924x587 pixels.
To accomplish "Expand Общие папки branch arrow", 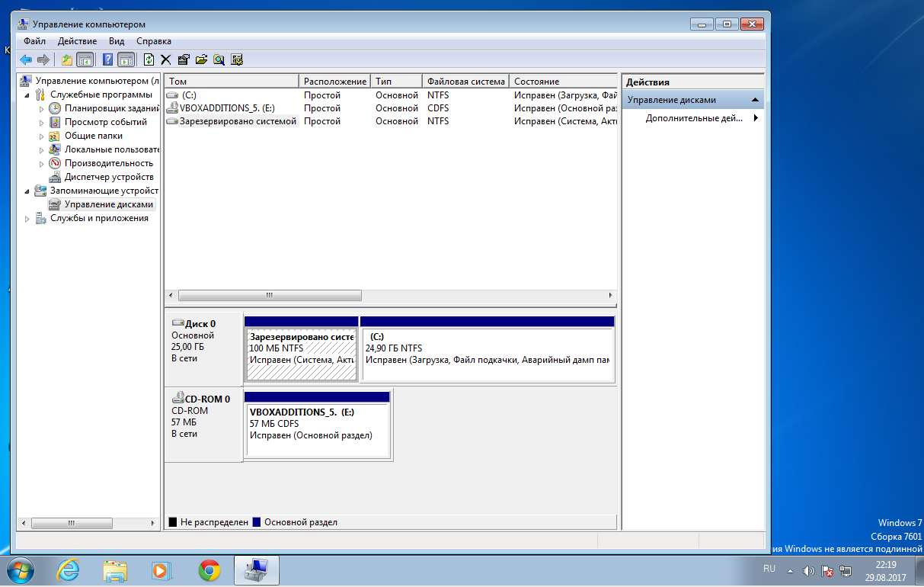I will click(42, 136).
